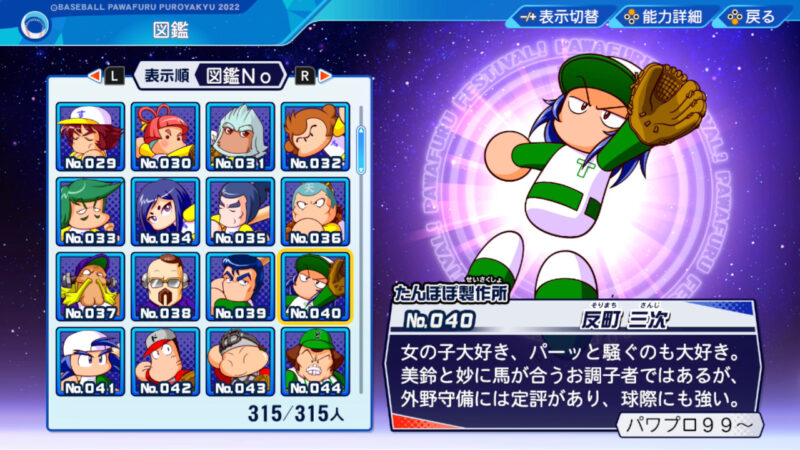
Task: Toggle display with 表示切替 button
Action: [560, 17]
